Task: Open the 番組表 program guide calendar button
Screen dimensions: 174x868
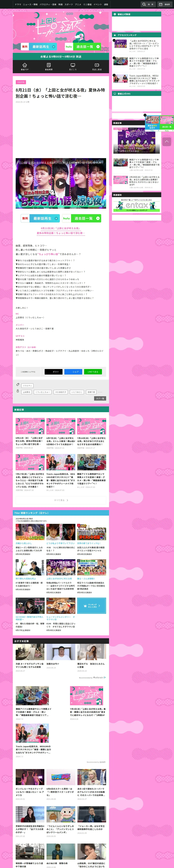Action: tap(165, 4)
